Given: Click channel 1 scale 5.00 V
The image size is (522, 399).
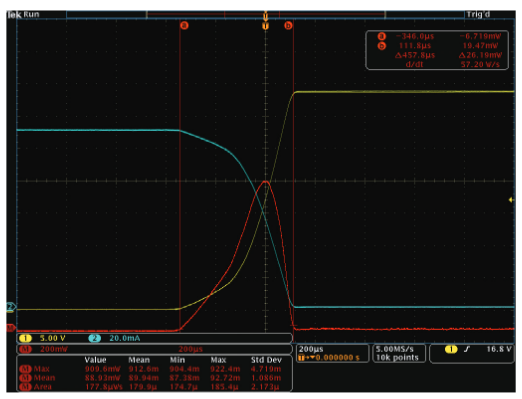Looking at the screenshot, I should (x=53, y=338).
